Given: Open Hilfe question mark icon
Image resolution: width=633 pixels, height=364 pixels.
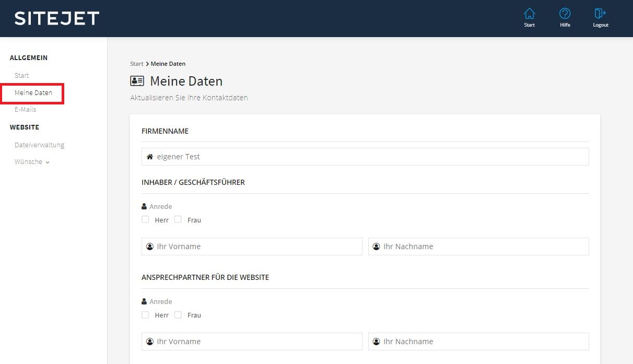Looking at the screenshot, I should [565, 14].
